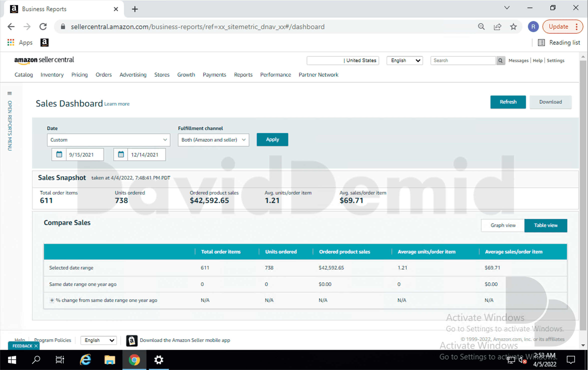Switch to Table view

[x=546, y=225]
